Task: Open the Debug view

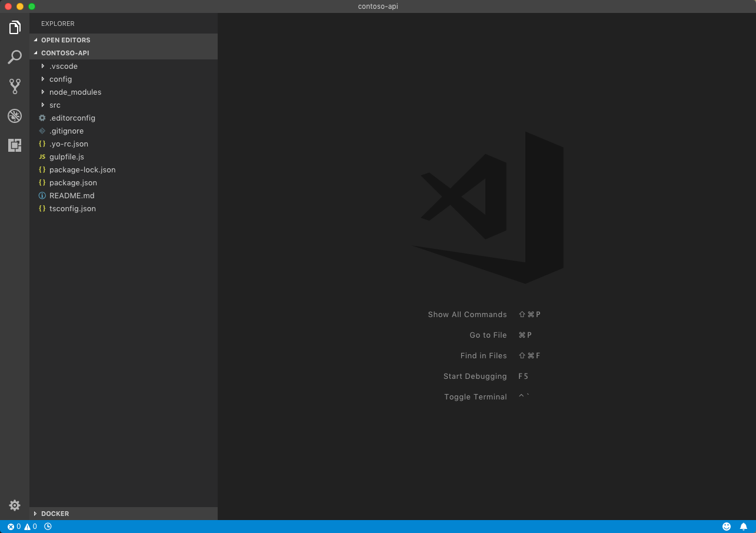Action: [x=14, y=115]
